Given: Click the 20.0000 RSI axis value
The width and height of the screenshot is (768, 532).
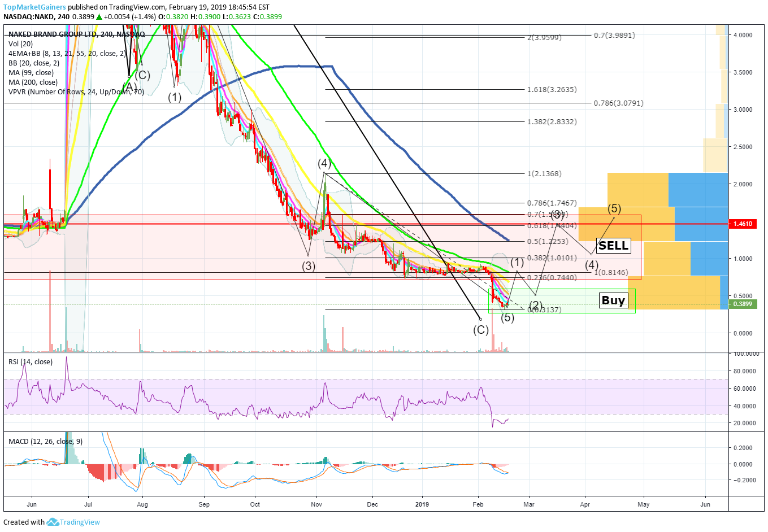Looking at the screenshot, I should click(x=745, y=423).
